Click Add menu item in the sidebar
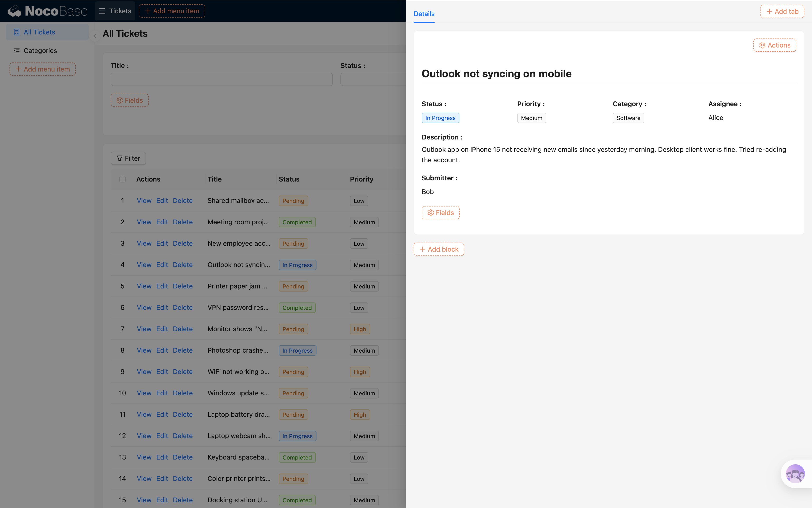This screenshot has height=508, width=812. [43, 69]
